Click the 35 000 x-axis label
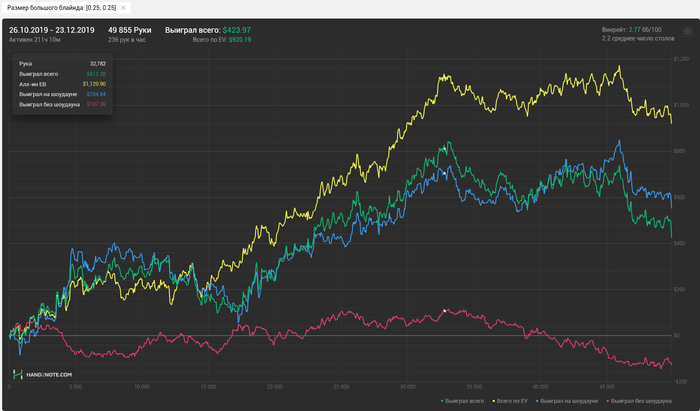The image size is (700, 411). [474, 387]
